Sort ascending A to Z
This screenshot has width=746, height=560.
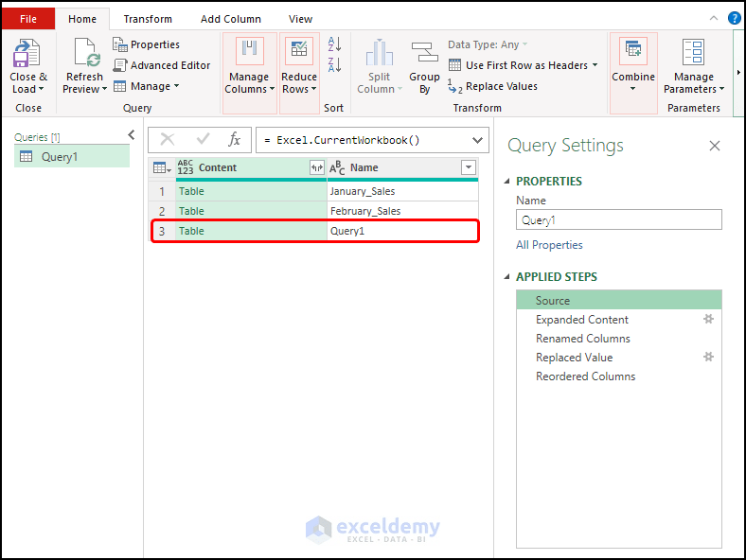(334, 44)
